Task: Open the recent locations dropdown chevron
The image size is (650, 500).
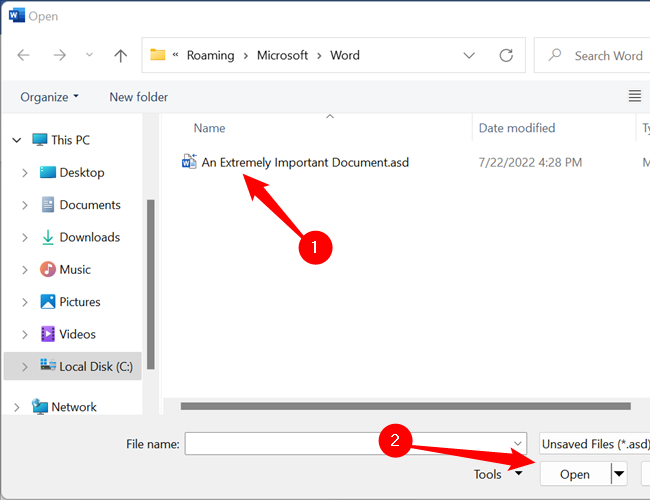Action: (89, 55)
